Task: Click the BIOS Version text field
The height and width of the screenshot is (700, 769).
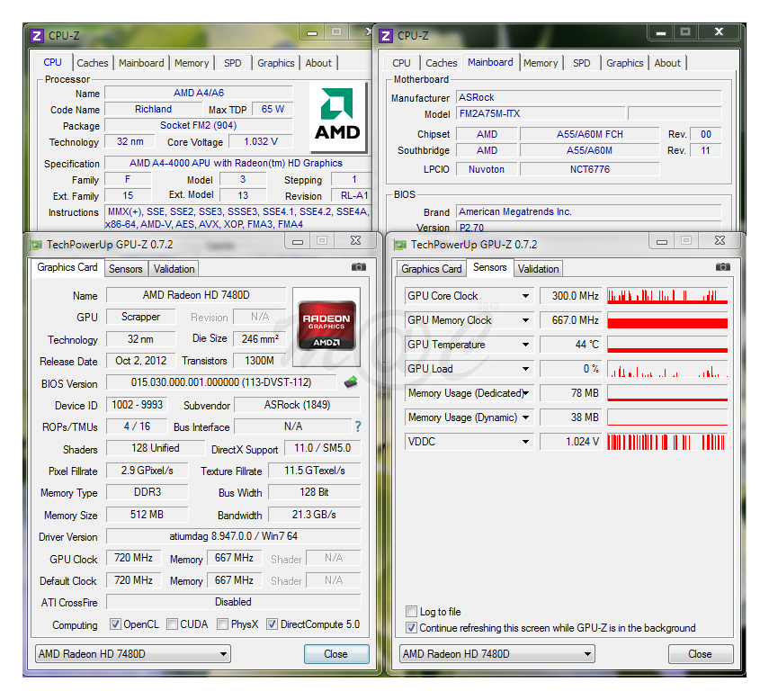Action: click(220, 383)
